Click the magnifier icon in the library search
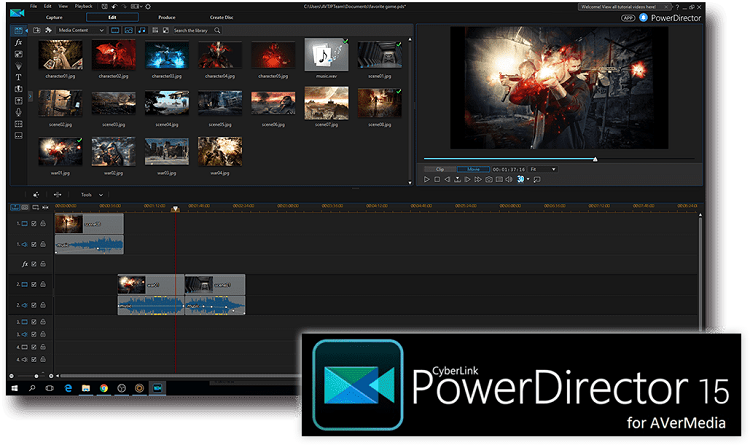 [217, 31]
